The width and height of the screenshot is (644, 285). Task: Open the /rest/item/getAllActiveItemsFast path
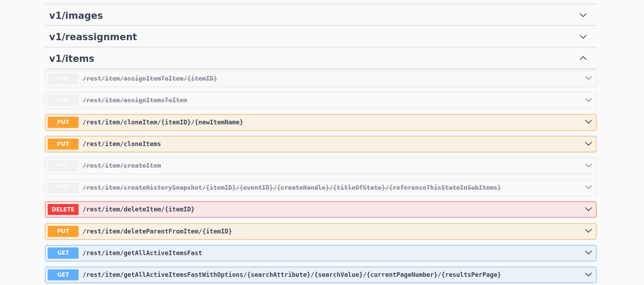(x=142, y=253)
